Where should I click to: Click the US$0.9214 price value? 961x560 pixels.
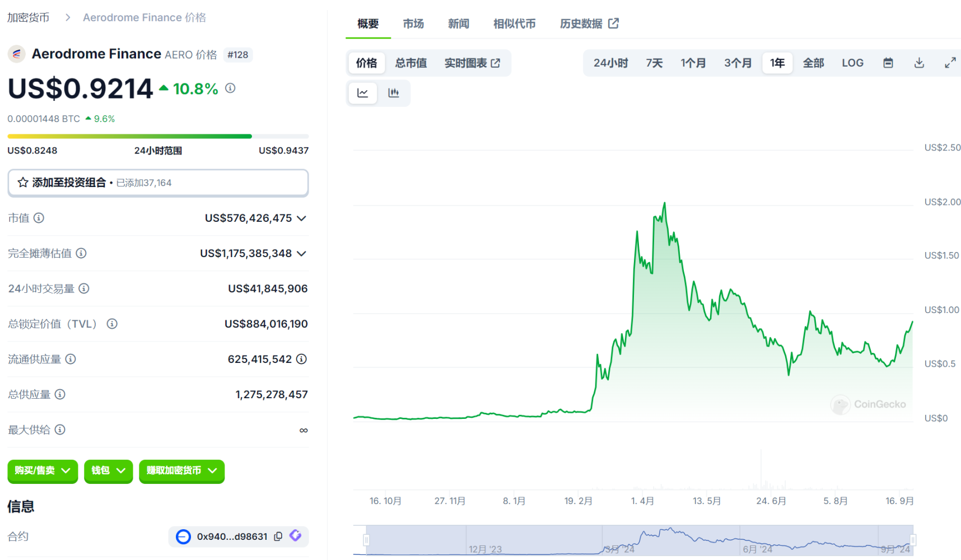pos(80,88)
